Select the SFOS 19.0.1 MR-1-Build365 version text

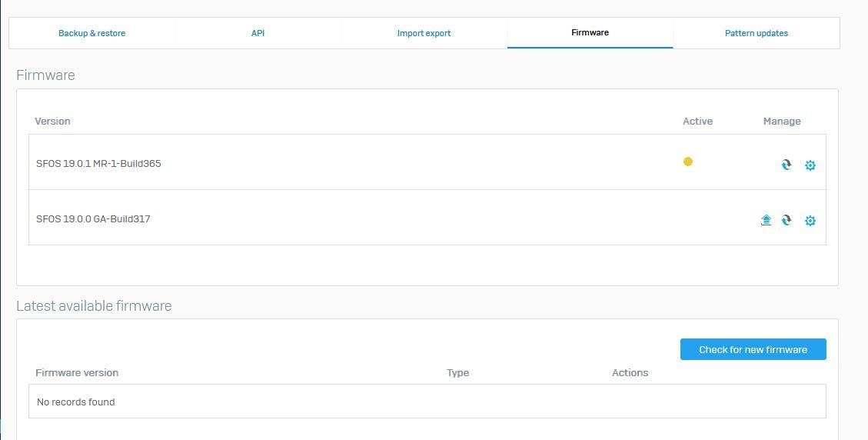pos(98,164)
